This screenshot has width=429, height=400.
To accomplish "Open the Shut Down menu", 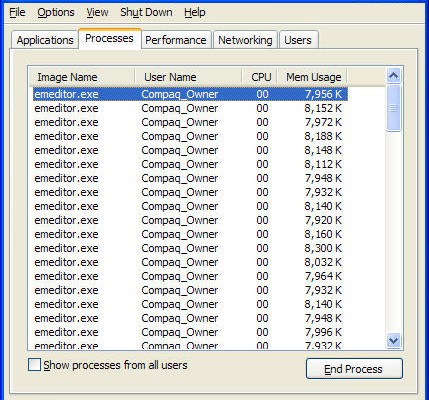I will click(x=146, y=12).
